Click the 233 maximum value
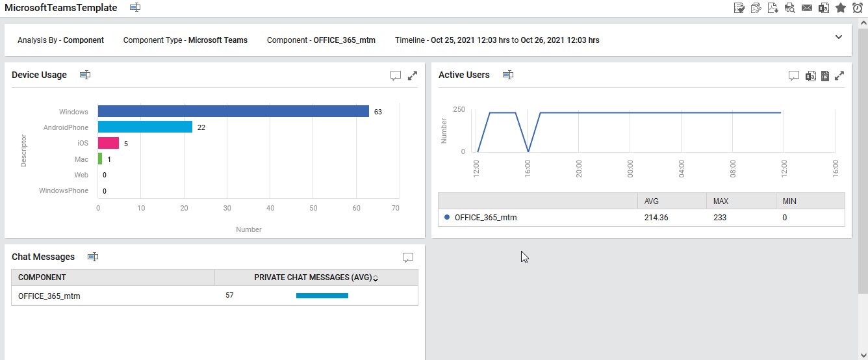 [x=720, y=218]
